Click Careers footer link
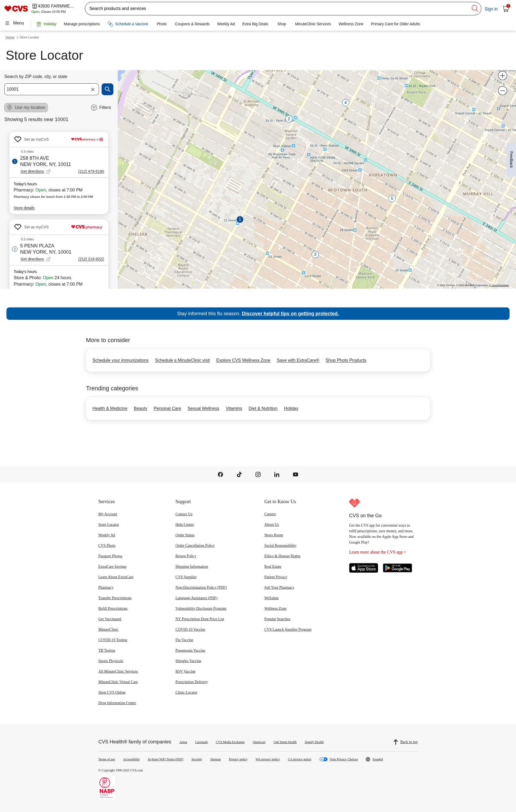516x812 pixels. click(x=270, y=514)
